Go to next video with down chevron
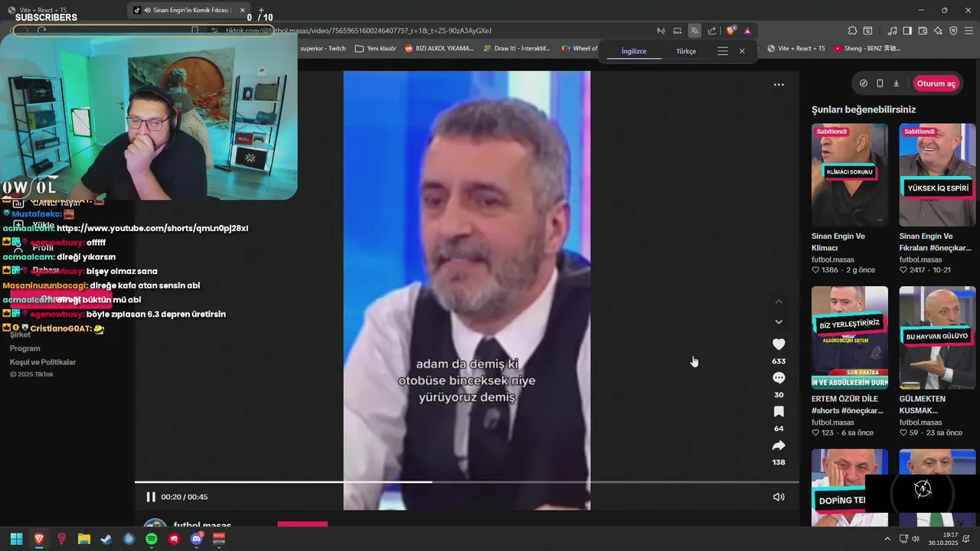 coord(779,322)
